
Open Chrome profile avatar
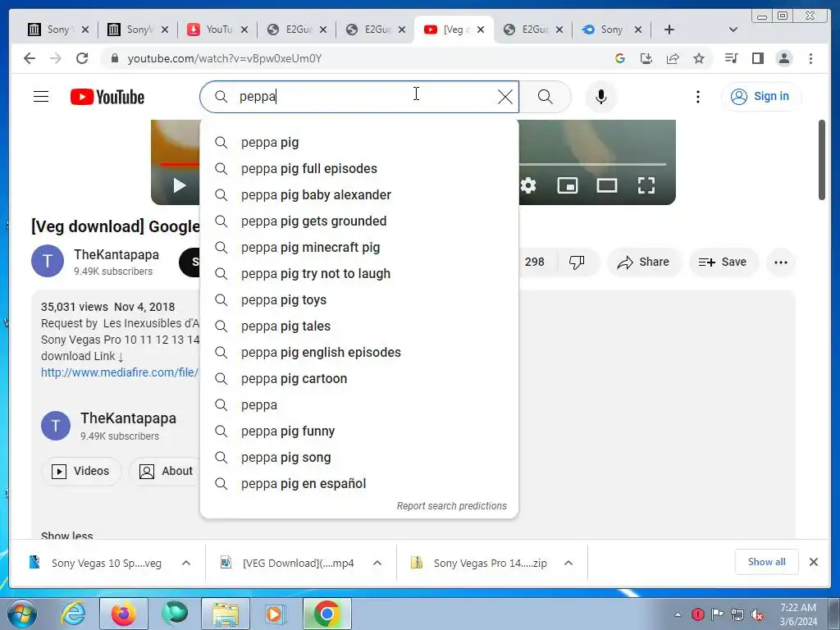(783, 58)
